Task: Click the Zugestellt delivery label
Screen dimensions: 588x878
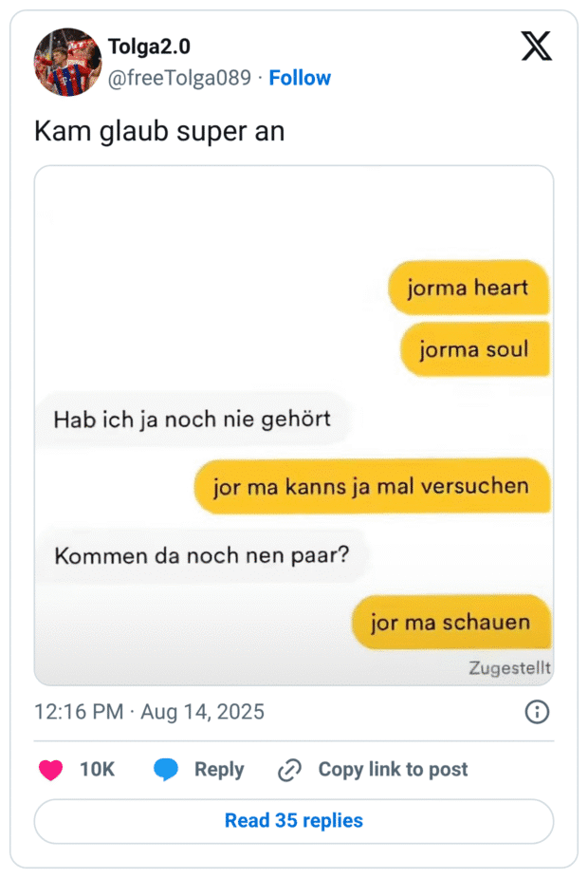Action: click(x=510, y=667)
